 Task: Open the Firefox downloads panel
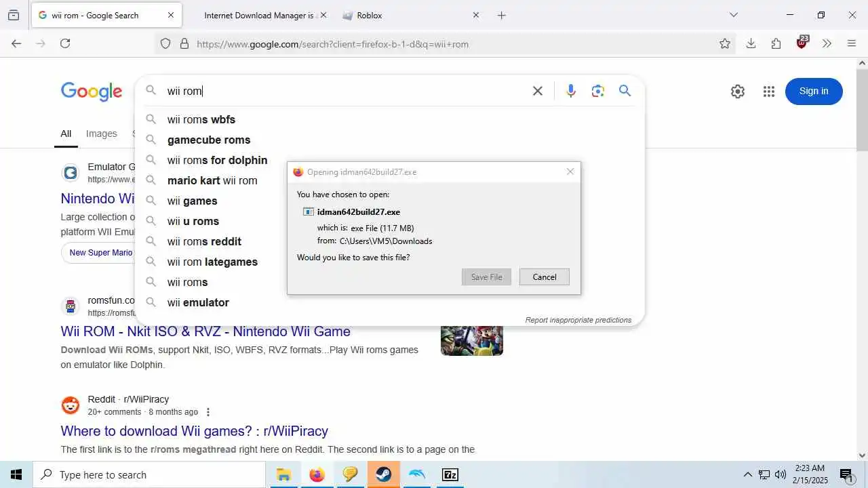click(751, 43)
